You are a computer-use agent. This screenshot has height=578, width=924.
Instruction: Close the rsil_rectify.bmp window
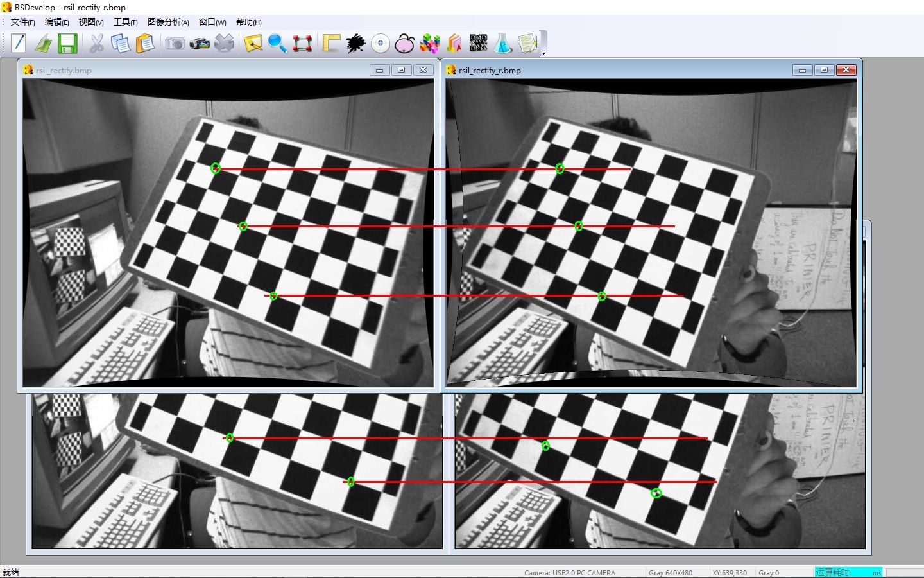point(424,70)
